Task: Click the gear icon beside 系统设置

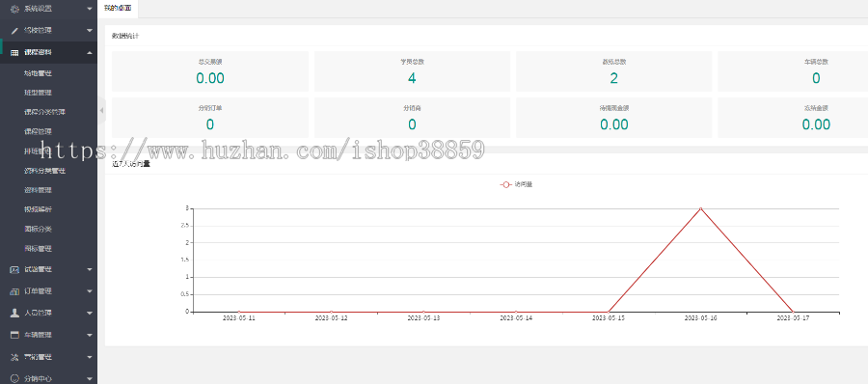Action: (x=14, y=9)
